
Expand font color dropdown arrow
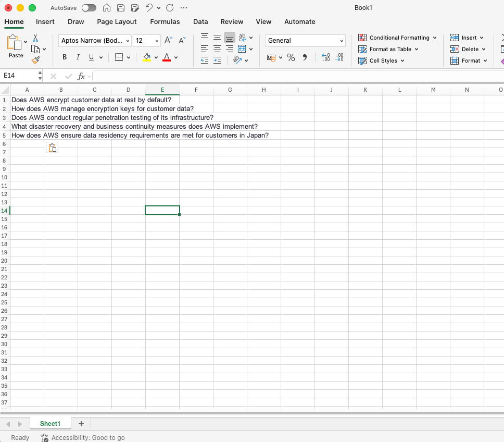pyautogui.click(x=176, y=57)
